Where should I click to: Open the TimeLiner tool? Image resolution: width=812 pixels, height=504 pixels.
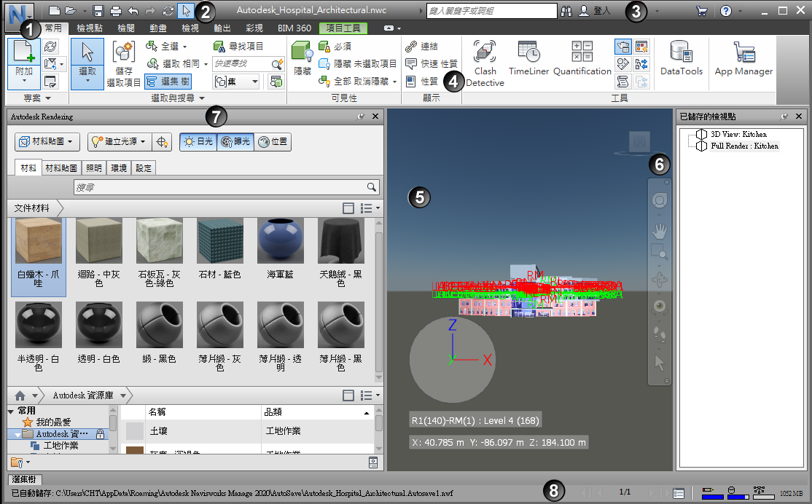pyautogui.click(x=528, y=58)
